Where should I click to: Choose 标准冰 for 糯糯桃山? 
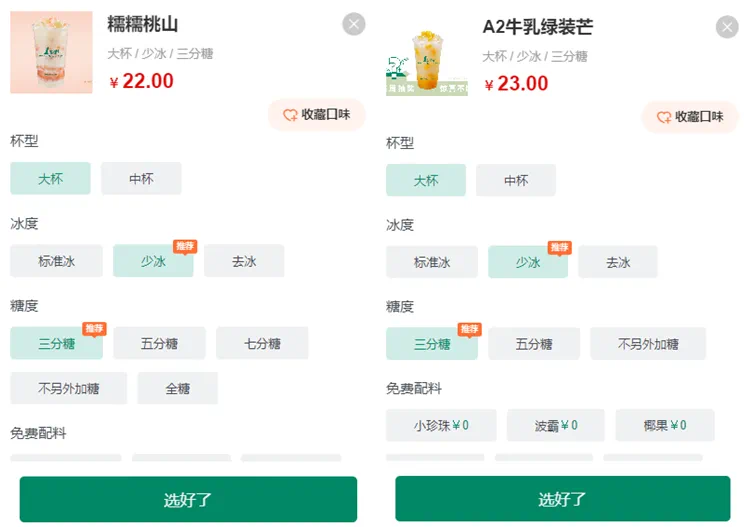[56, 261]
